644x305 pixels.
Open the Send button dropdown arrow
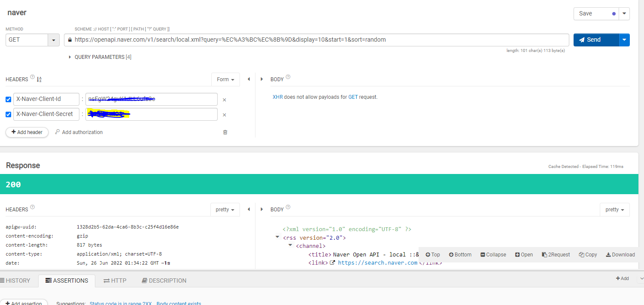624,40
